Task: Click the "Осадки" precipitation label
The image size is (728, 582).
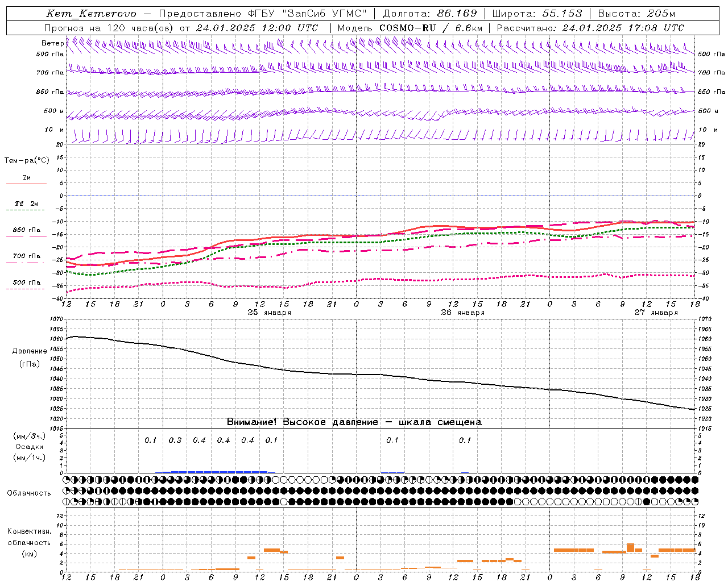Action: 29,447
